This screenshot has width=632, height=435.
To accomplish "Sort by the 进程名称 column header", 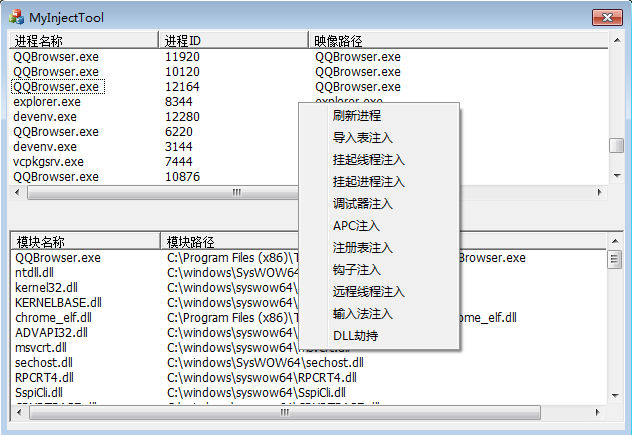I will 83,40.
